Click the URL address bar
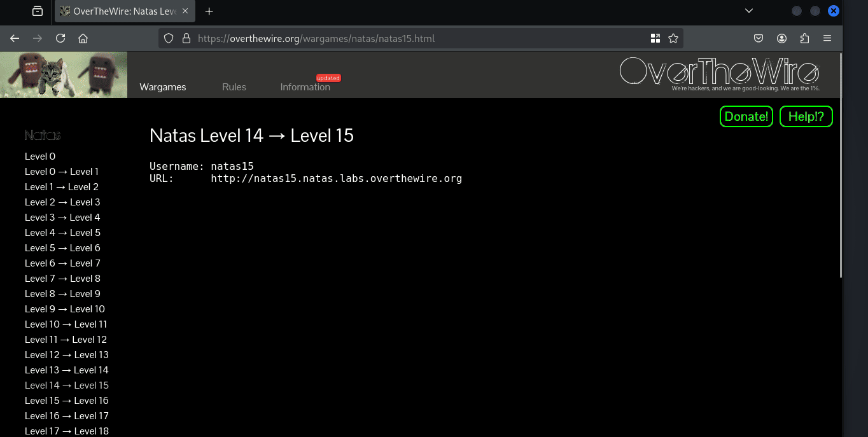868x437 pixels. point(420,38)
